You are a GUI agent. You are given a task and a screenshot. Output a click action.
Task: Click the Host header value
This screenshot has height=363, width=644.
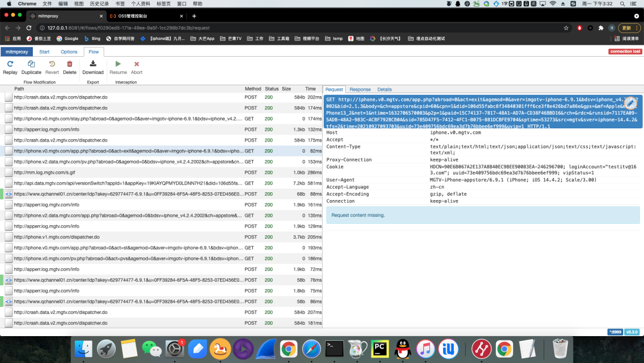(x=455, y=133)
